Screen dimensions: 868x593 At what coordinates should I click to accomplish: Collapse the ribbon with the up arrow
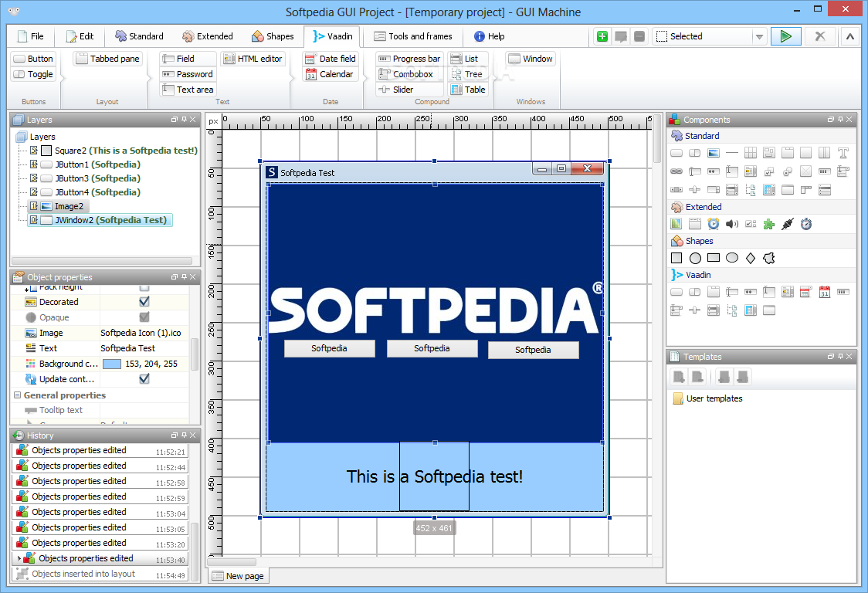pos(849,36)
